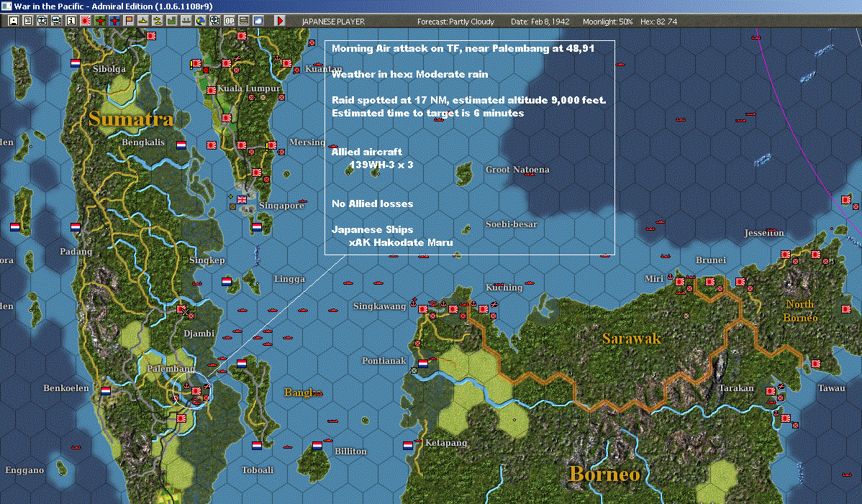862x504 pixels.
Task: Select the Dutch flag base at Ketapang
Action: pos(407,445)
